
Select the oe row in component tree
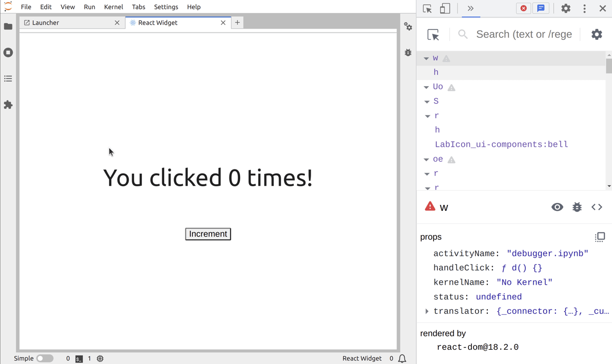coord(511,159)
